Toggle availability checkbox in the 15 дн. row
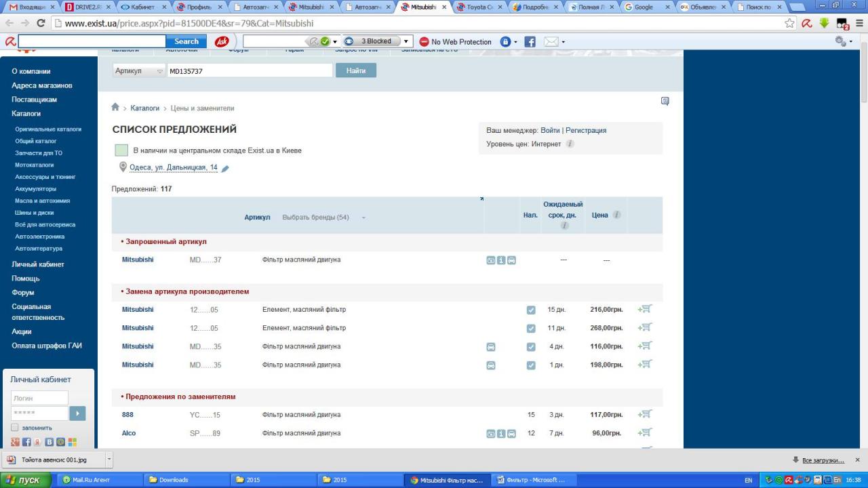Screen dimensions: 868x488 pyautogui.click(x=531, y=310)
